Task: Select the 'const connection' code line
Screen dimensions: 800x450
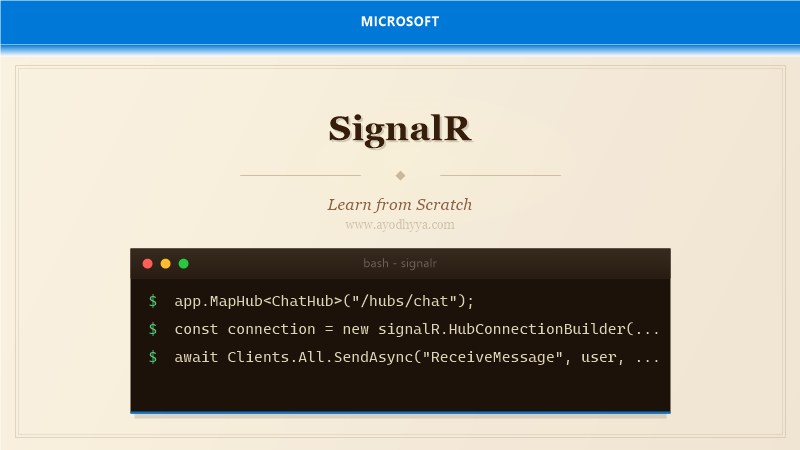Action: [x=417, y=329]
